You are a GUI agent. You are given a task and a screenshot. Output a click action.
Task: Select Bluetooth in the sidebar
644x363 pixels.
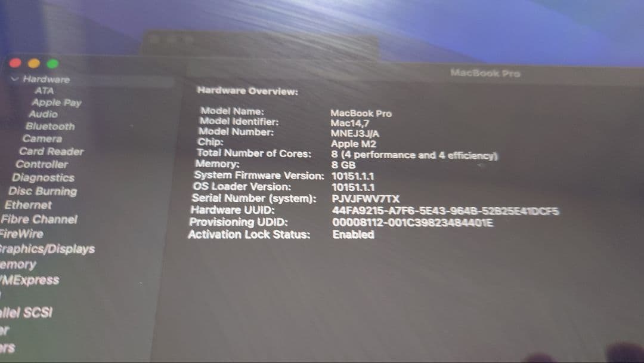point(50,126)
